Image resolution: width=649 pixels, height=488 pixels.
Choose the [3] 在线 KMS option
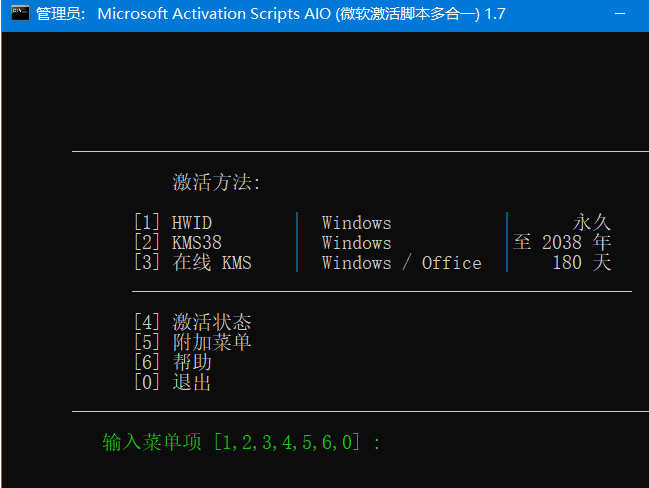point(193,262)
